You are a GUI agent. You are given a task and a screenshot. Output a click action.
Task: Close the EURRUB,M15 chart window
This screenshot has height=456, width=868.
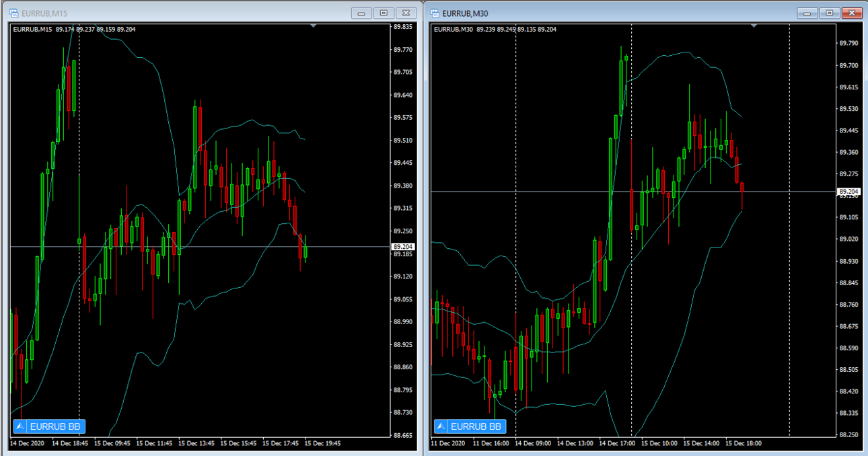(406, 13)
